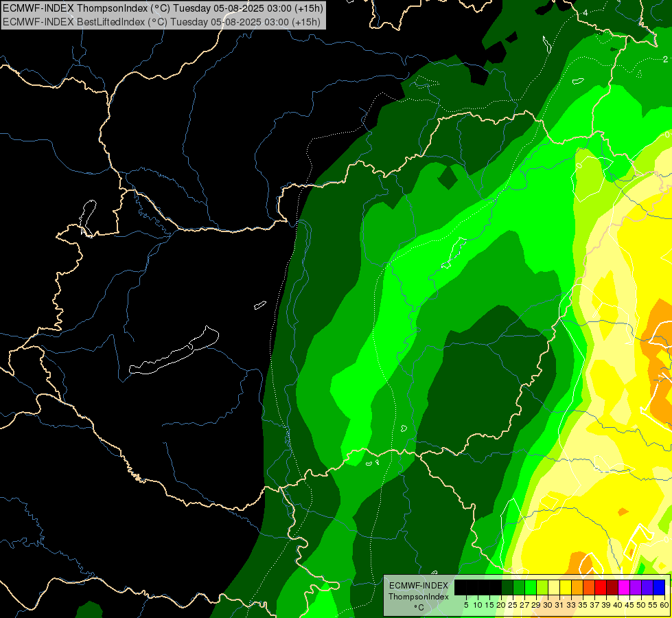The image size is (672, 618).
Task: Click the medium green 25-27 legend swatch
Action: coord(519,587)
